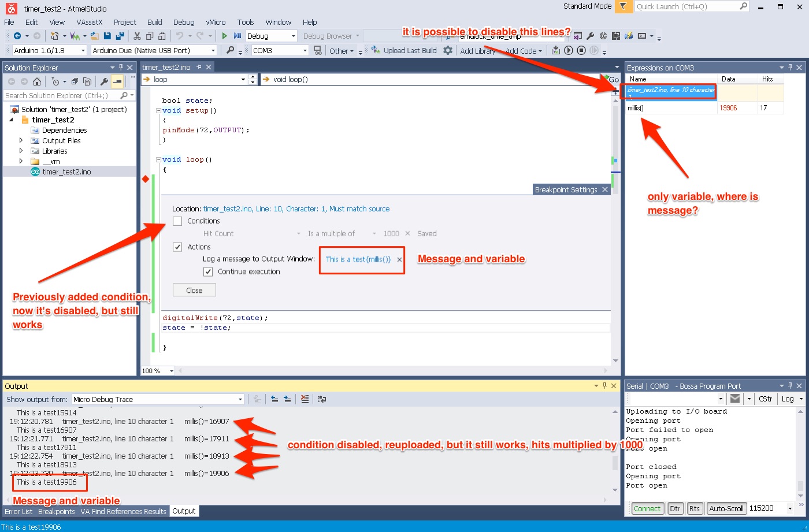Image resolution: width=809 pixels, height=532 pixels.
Task: Click the This is a test{millis()} message
Action: (x=358, y=259)
